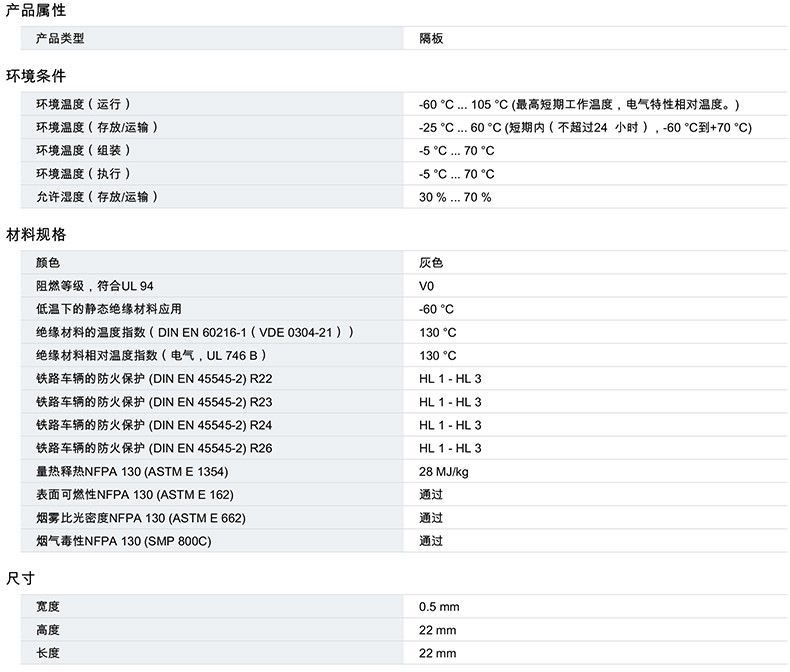Click the V0 flammability rating value
This screenshot has width=790, height=672.
(x=427, y=286)
